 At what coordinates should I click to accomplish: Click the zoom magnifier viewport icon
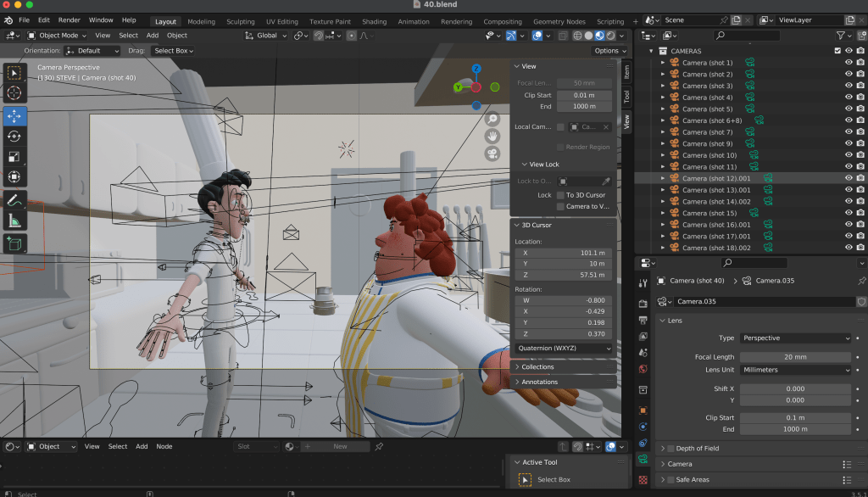point(492,120)
